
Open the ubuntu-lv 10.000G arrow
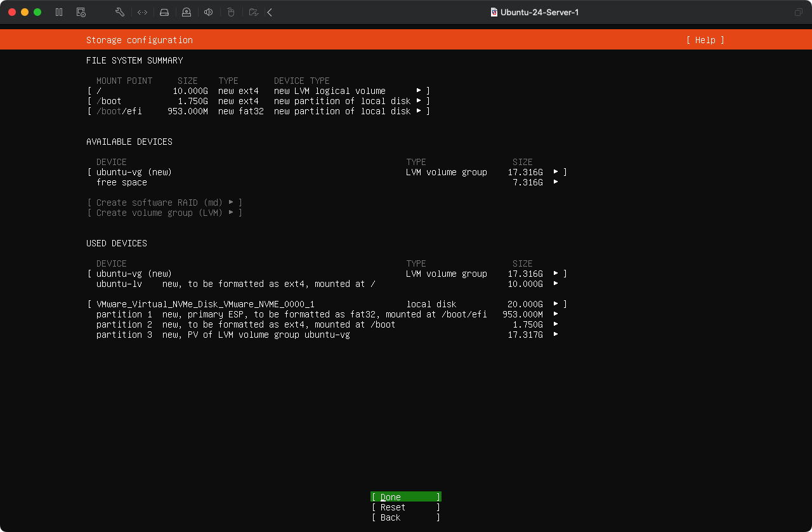pos(556,284)
